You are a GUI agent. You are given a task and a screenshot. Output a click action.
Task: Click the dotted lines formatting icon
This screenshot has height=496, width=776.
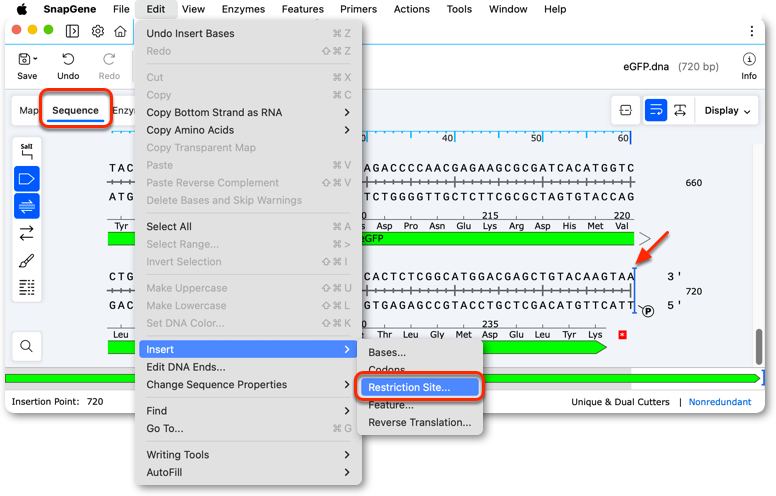tap(27, 287)
